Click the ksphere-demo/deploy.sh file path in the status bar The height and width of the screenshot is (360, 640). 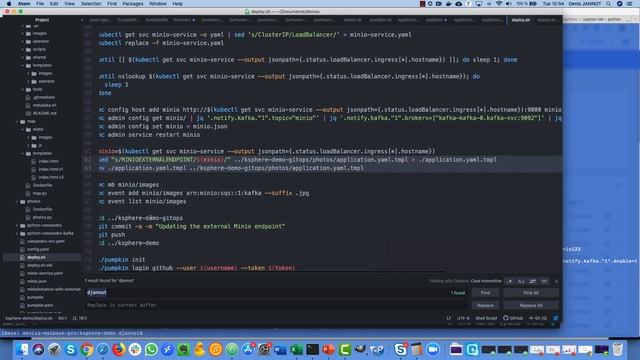point(29,318)
